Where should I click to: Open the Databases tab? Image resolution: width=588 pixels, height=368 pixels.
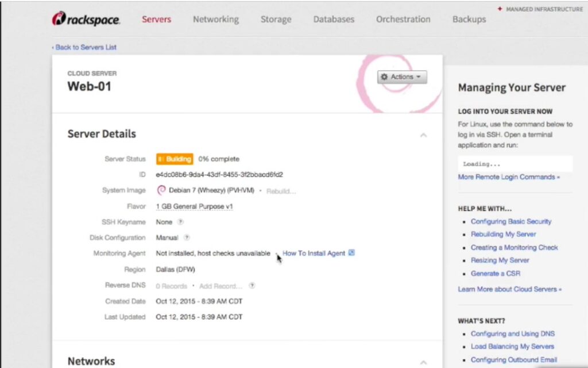[334, 20]
